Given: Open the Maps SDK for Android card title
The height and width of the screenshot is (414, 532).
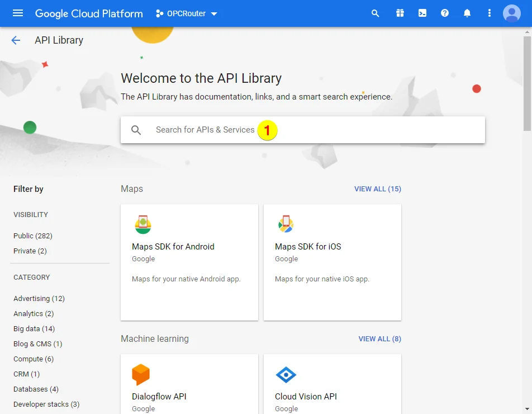Looking at the screenshot, I should pyautogui.click(x=173, y=247).
